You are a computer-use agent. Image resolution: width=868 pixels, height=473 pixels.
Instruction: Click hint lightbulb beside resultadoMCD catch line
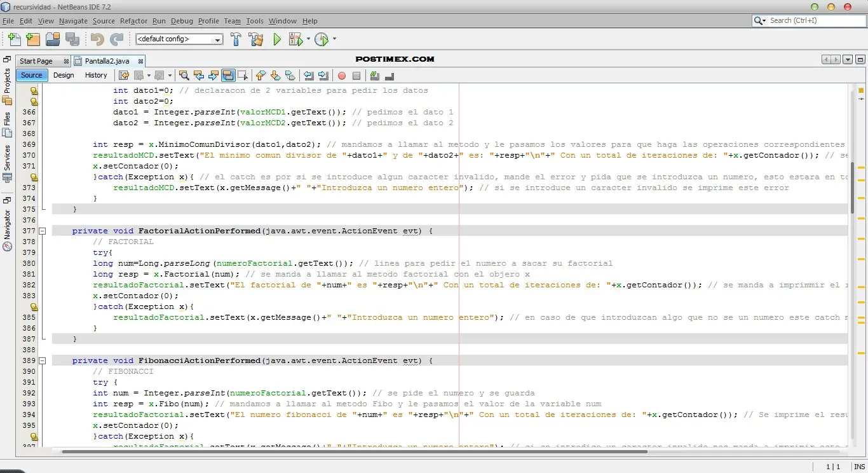pyautogui.click(x=34, y=177)
